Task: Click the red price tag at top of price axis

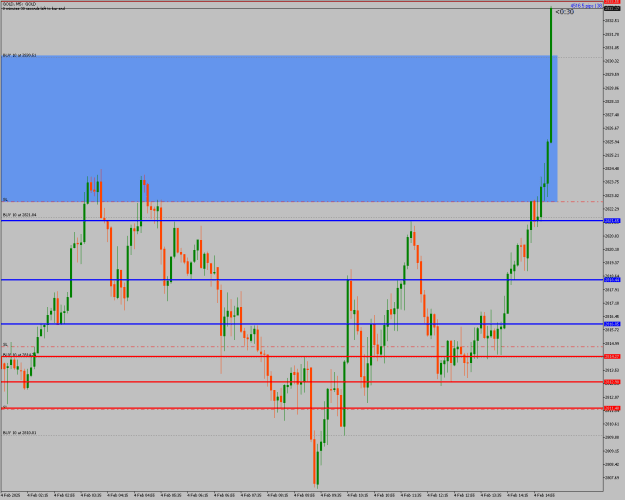Action: click(612, 2)
